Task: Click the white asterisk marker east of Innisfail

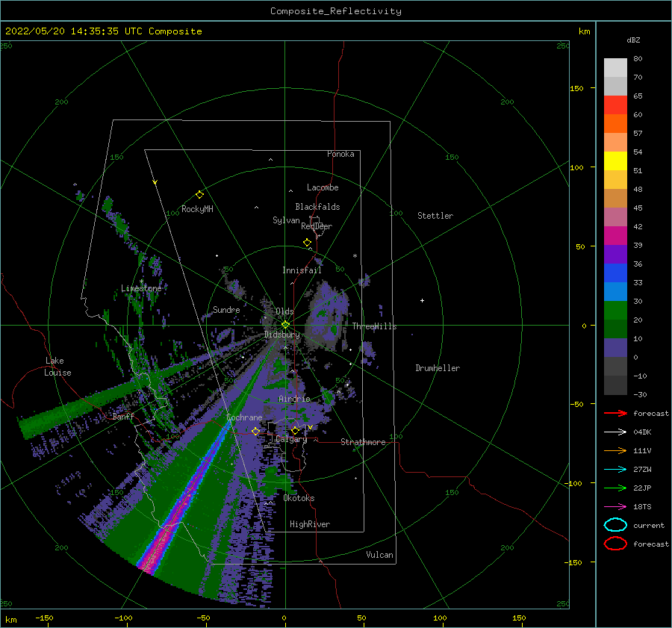Action: tap(355, 256)
